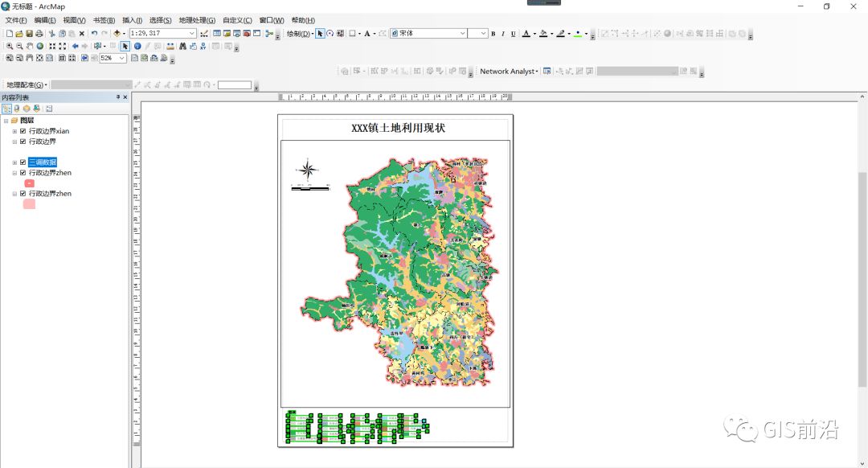Select the Zoom In magnifier tool

tap(9, 47)
